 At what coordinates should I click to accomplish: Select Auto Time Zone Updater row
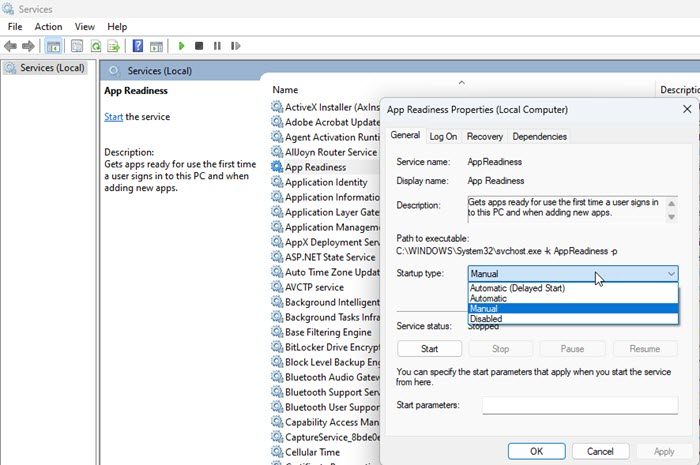click(x=325, y=272)
